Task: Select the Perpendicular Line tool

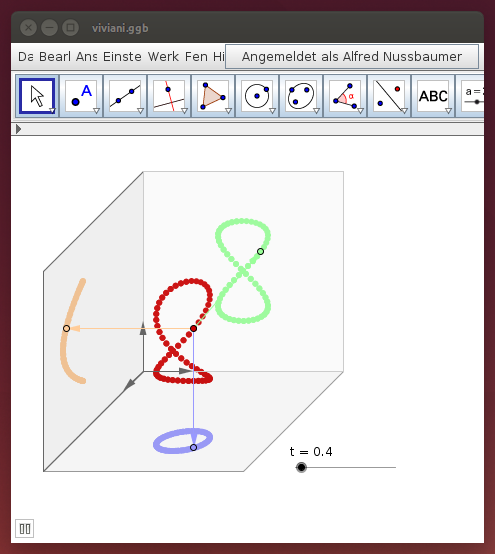Action: coord(169,96)
